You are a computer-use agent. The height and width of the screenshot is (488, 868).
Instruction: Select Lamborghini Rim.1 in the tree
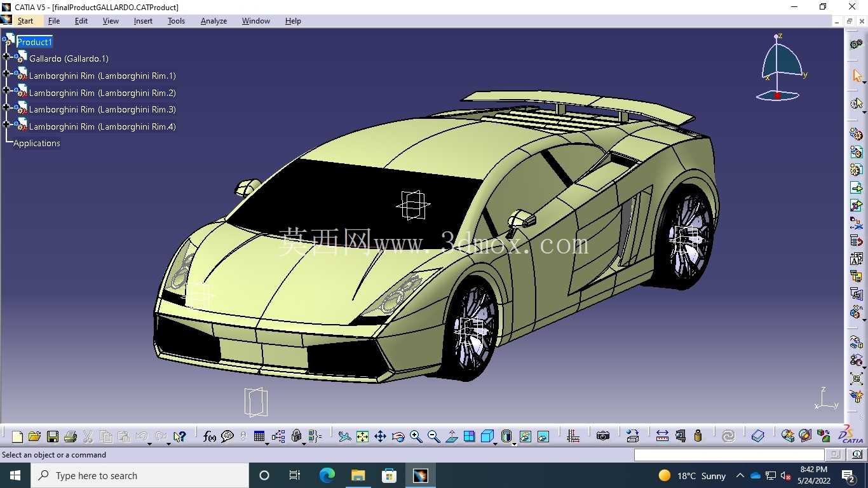(102, 76)
